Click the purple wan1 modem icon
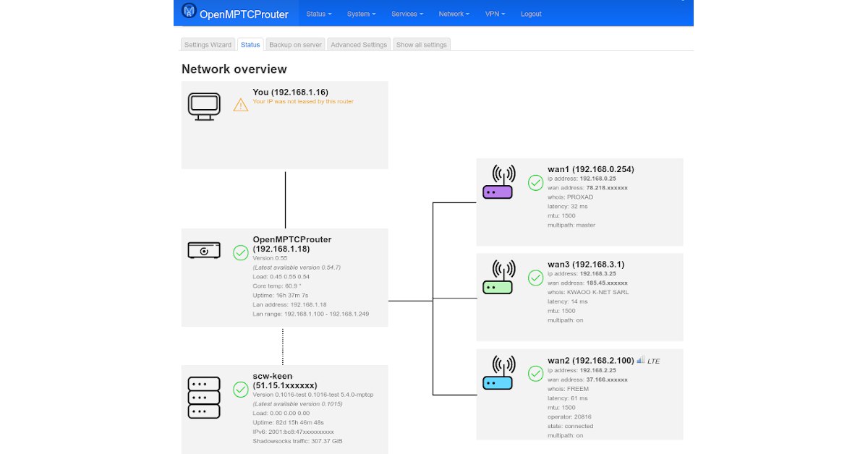Viewport: 868px width, 454px height. point(498,184)
